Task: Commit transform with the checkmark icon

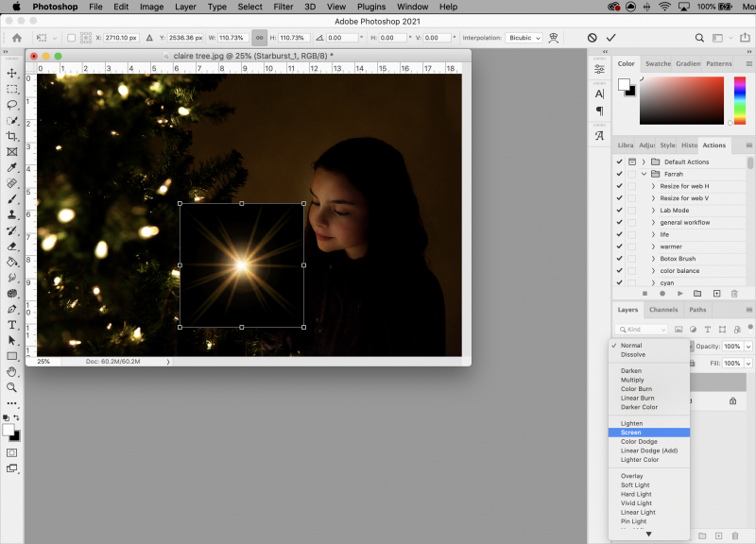Action: [x=610, y=38]
